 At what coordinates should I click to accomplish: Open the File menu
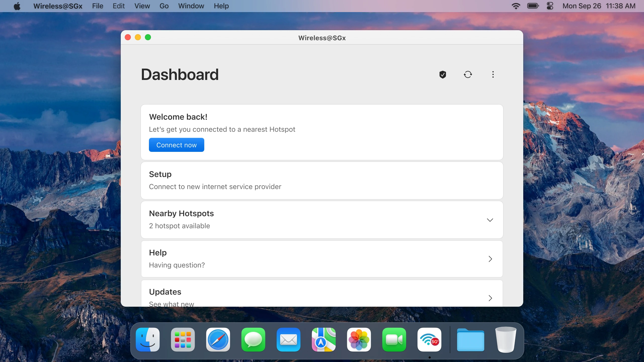[x=98, y=6]
